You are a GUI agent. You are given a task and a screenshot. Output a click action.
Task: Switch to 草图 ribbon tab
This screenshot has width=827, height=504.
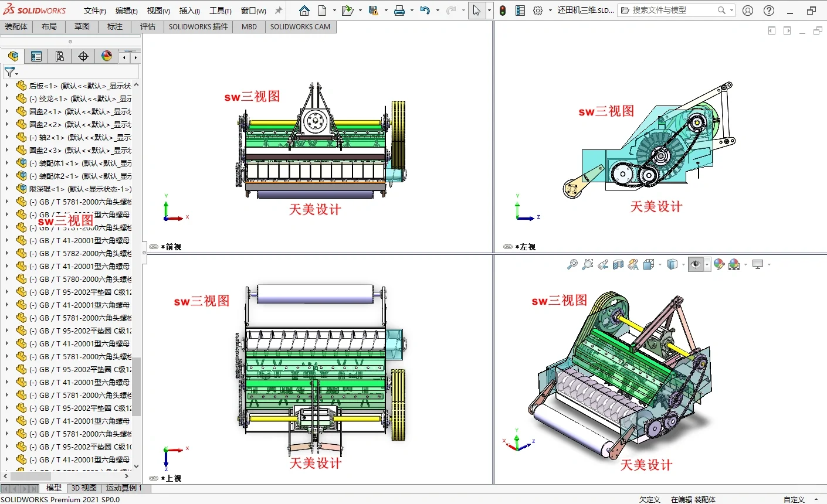tap(82, 26)
